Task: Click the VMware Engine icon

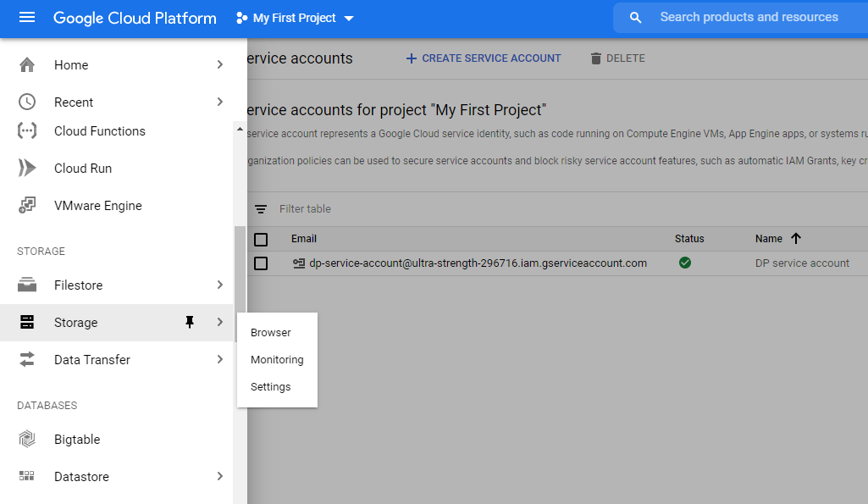Action: click(26, 206)
